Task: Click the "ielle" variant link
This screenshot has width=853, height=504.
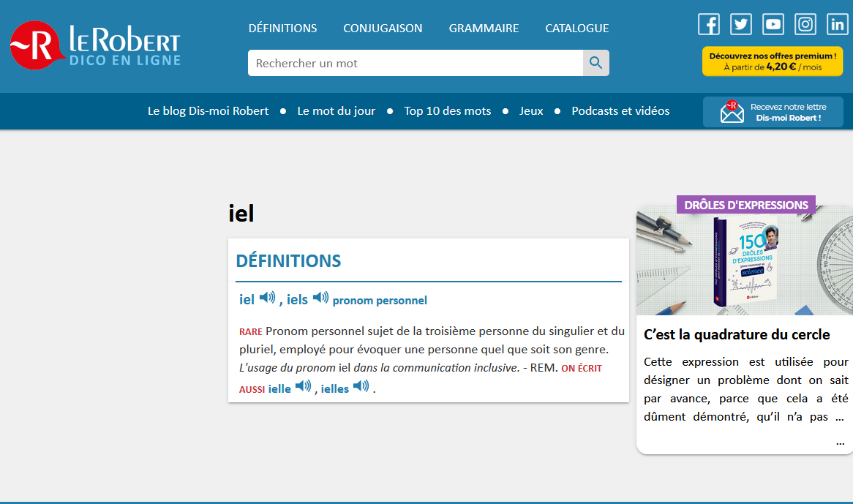Action: click(x=279, y=388)
